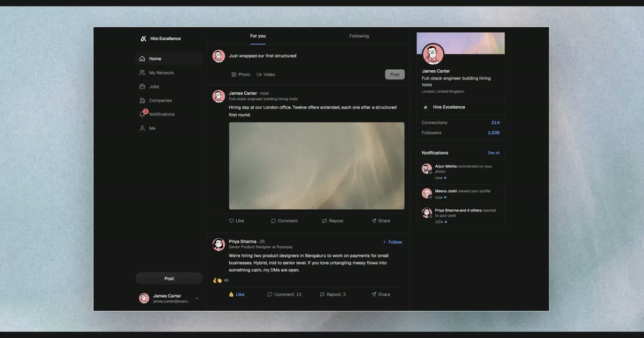
Task: Click the Photo image icon in composer
Action: (234, 75)
